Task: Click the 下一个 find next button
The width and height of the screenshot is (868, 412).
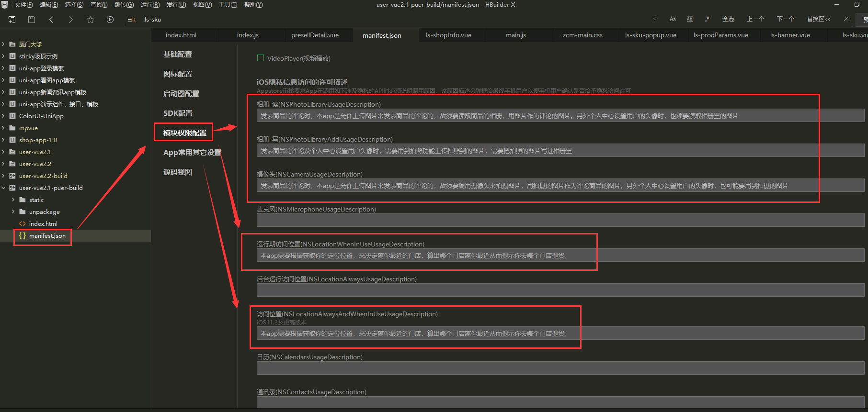Action: pyautogui.click(x=785, y=19)
